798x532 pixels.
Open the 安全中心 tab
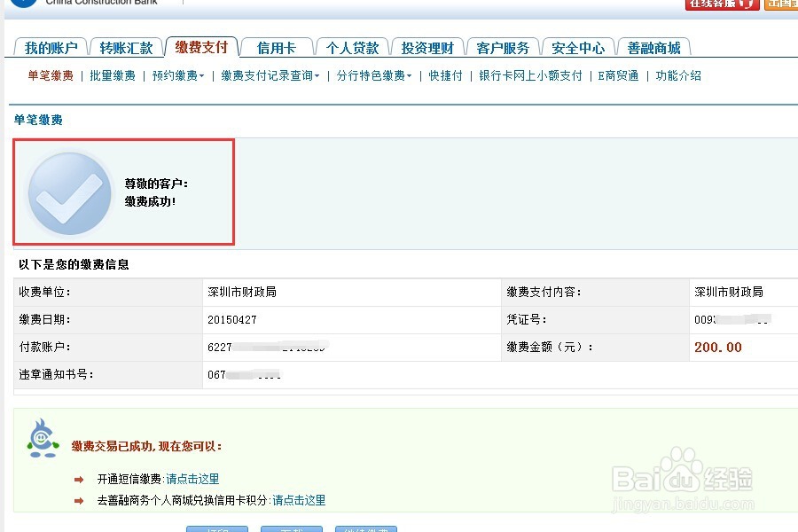pos(578,45)
